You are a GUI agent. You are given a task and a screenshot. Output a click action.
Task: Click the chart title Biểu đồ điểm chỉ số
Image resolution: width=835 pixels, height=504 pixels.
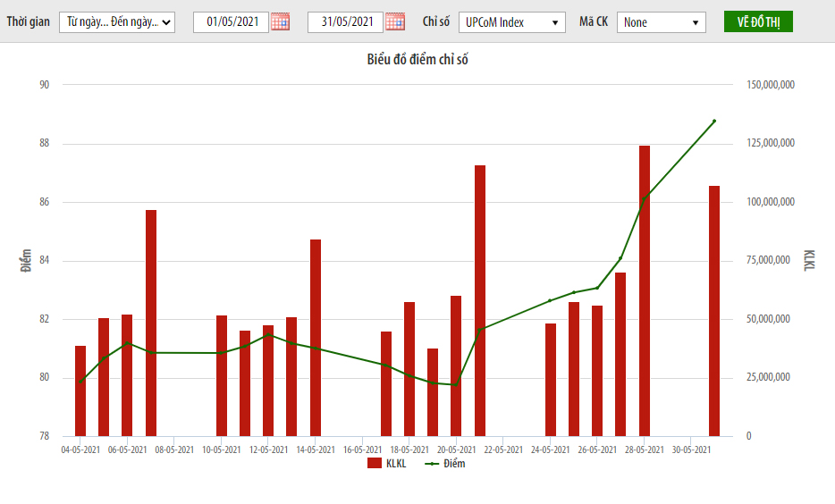tap(417, 60)
